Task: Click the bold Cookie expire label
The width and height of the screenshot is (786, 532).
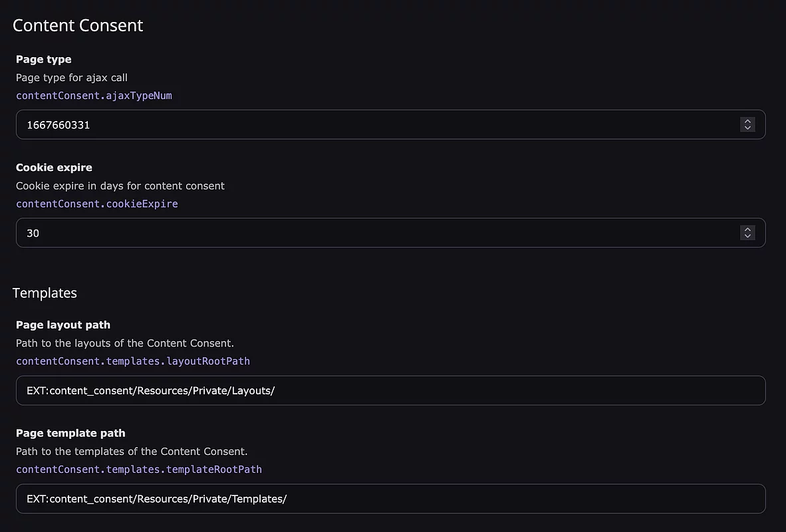Action: click(x=54, y=168)
